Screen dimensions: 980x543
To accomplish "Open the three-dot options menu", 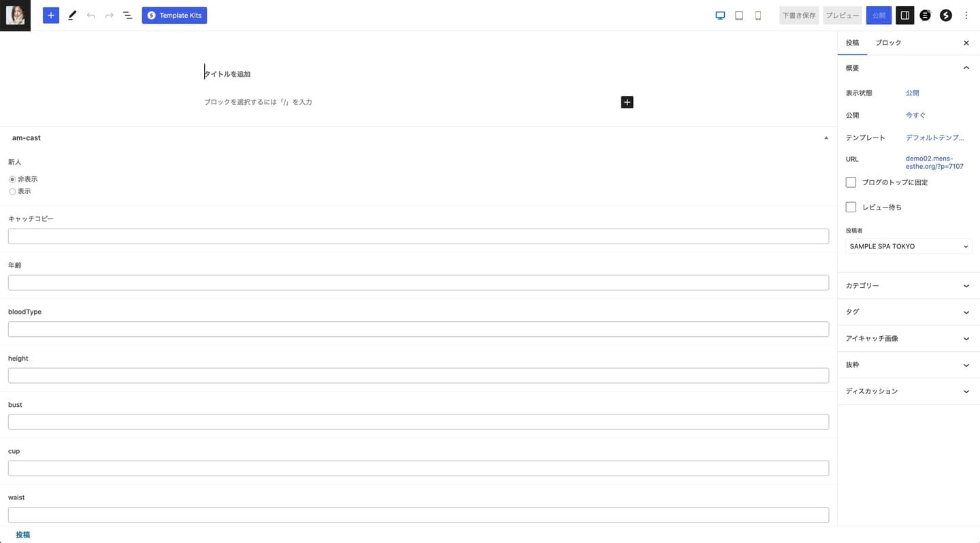I will (966, 15).
